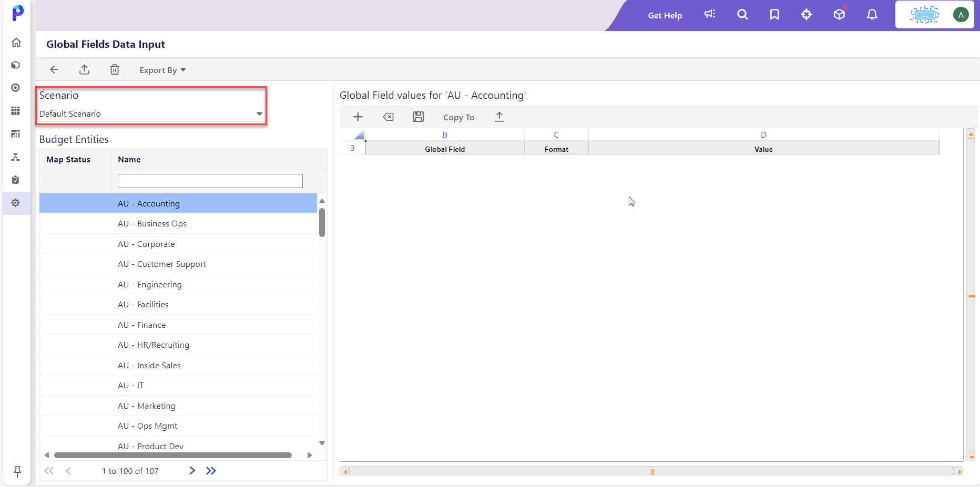
Task: Select AU - Customer Support entity
Action: tap(178, 264)
